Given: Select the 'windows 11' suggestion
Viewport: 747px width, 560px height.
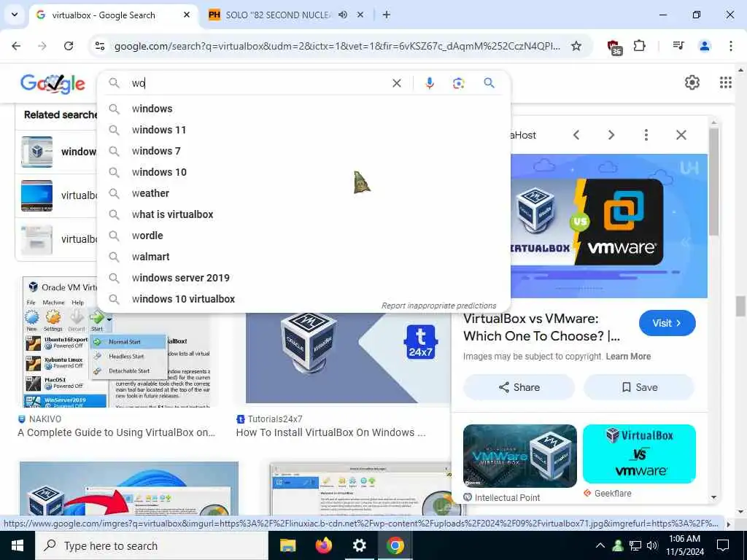Looking at the screenshot, I should 304,130.
